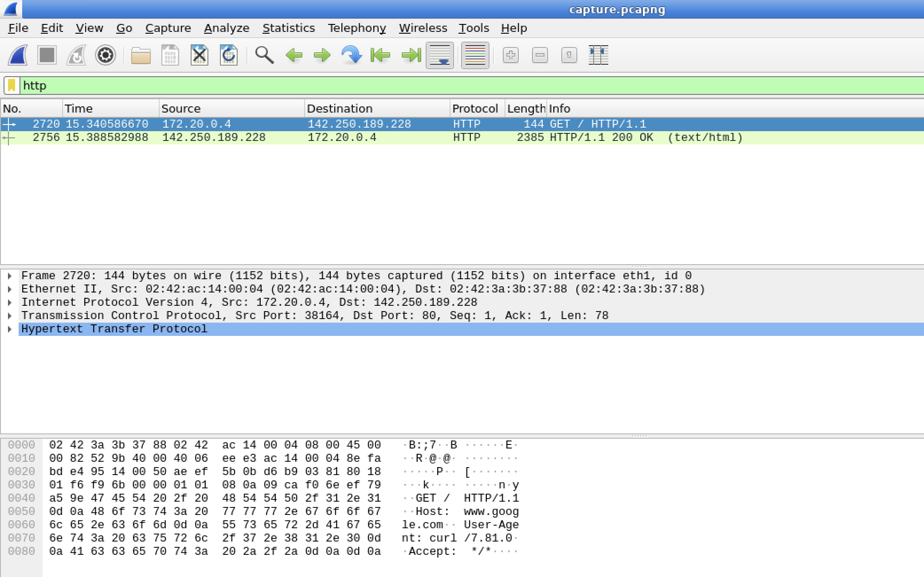
Task: Expand the Ethernet II frame details
Action: point(10,288)
